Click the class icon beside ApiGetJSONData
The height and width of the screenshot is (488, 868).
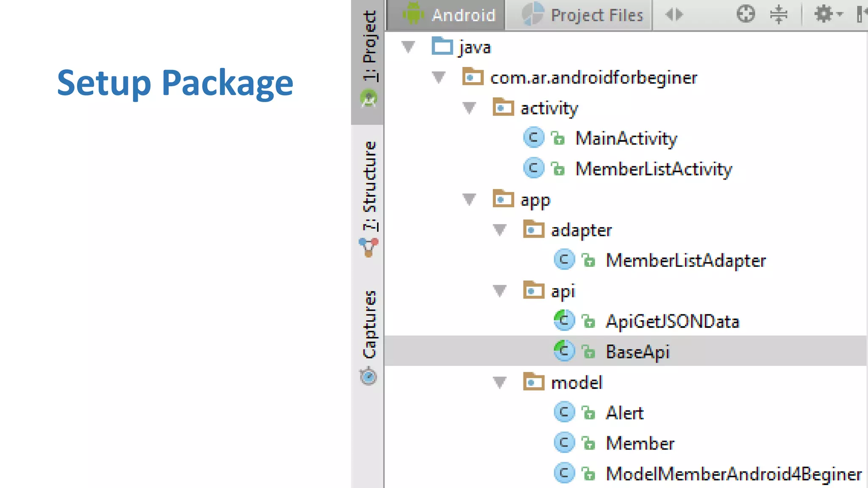point(564,320)
